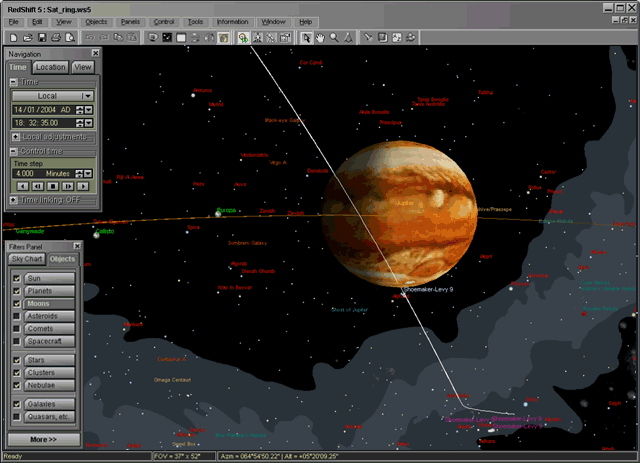Click the New document toolbar icon
Screen dimensions: 640x463
tap(14, 37)
